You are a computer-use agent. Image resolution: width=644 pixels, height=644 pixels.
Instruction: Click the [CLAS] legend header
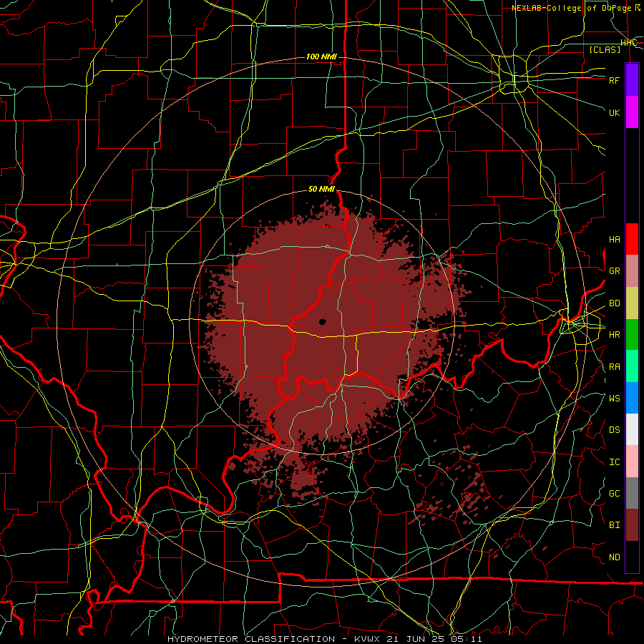tap(605, 50)
